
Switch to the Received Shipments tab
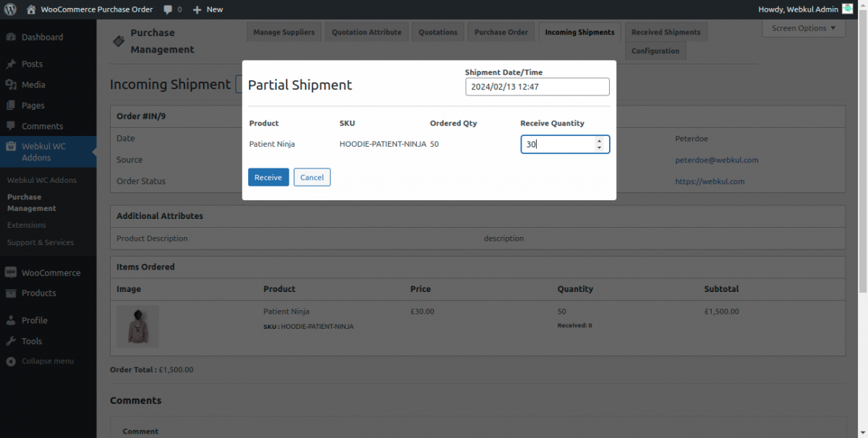pyautogui.click(x=665, y=31)
